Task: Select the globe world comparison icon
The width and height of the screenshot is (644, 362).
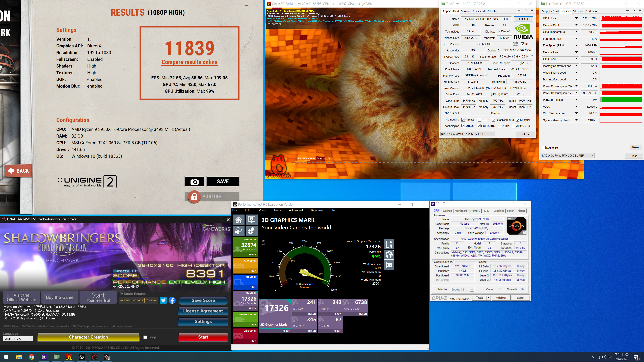Action: [389, 255]
